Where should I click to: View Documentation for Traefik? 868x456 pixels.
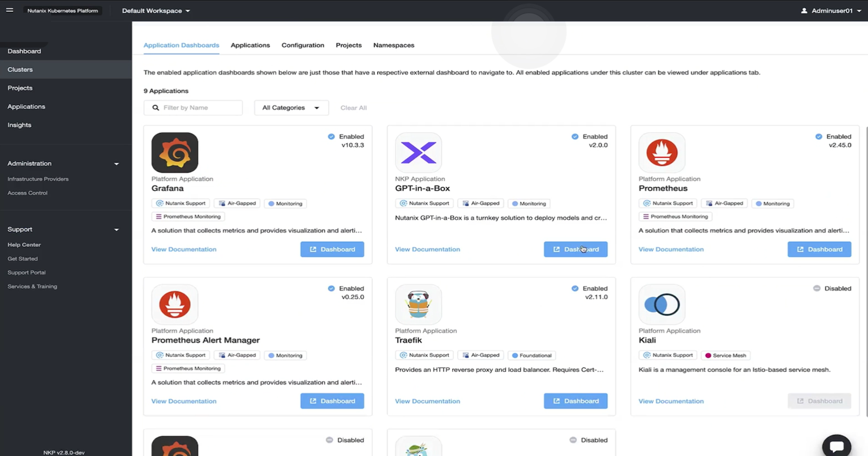[x=428, y=401]
